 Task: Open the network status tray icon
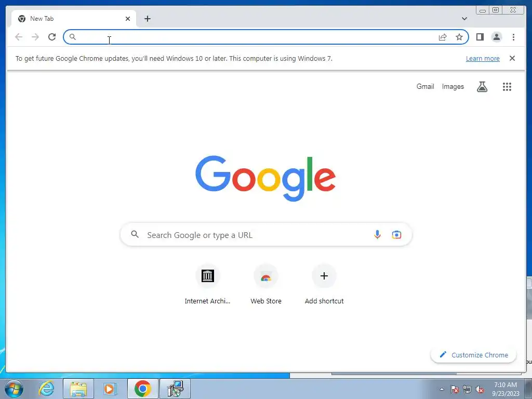point(467,389)
